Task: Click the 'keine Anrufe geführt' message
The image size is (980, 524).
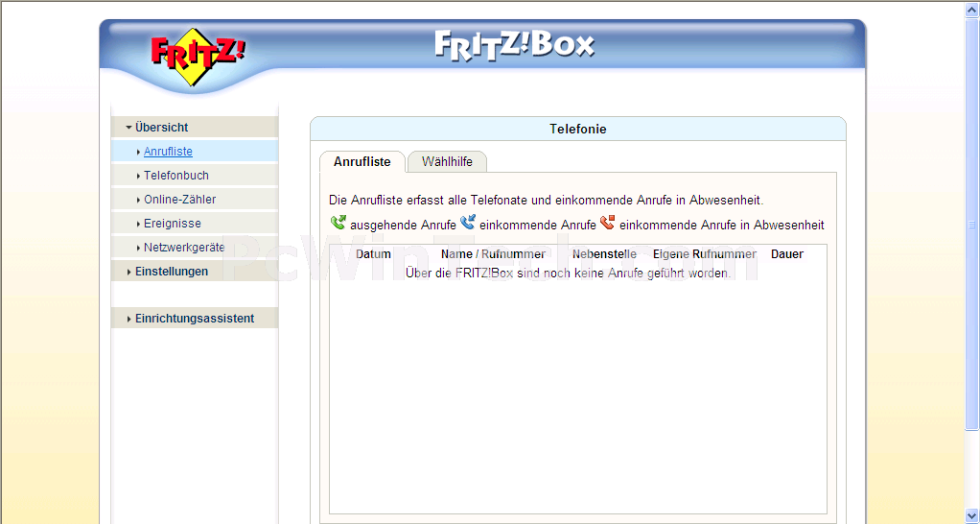Action: (x=568, y=274)
